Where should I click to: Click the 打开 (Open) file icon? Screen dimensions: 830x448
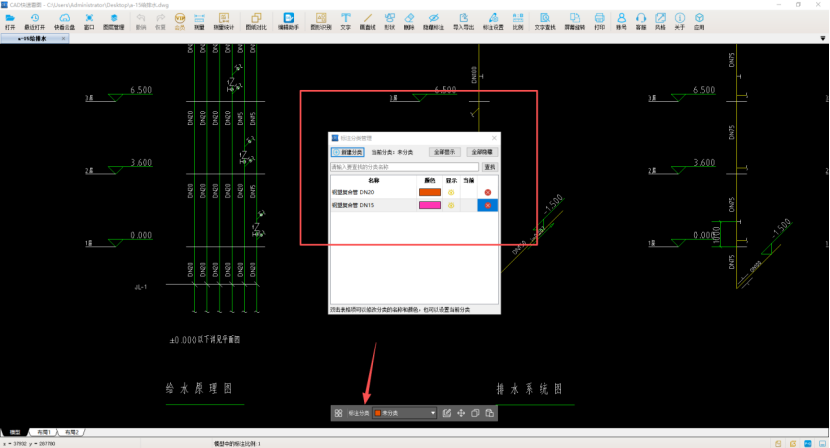click(10, 20)
